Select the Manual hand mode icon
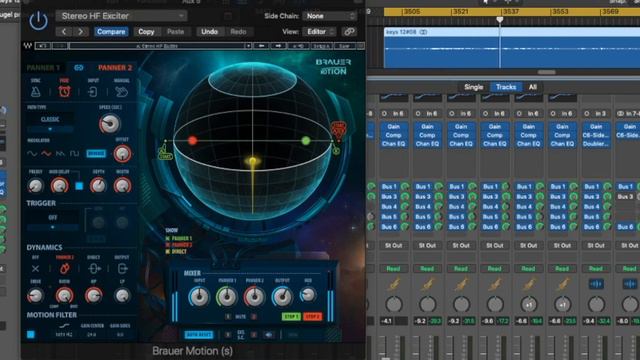Viewport: 640px width, 360px height. pos(121,91)
